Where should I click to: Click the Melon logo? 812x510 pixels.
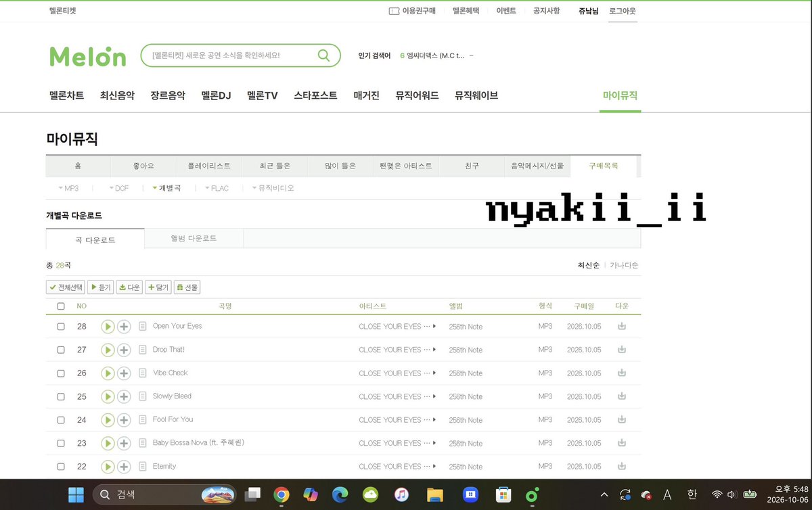tap(88, 56)
